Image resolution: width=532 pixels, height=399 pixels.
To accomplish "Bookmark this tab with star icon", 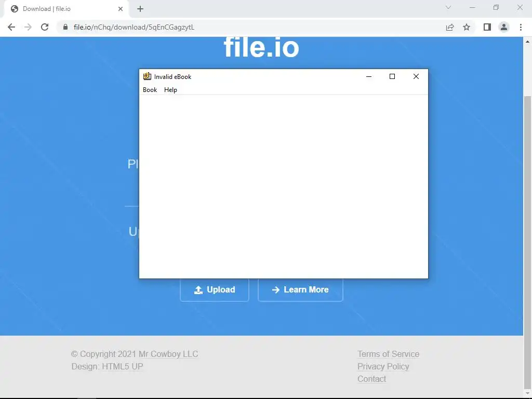I will tap(467, 27).
